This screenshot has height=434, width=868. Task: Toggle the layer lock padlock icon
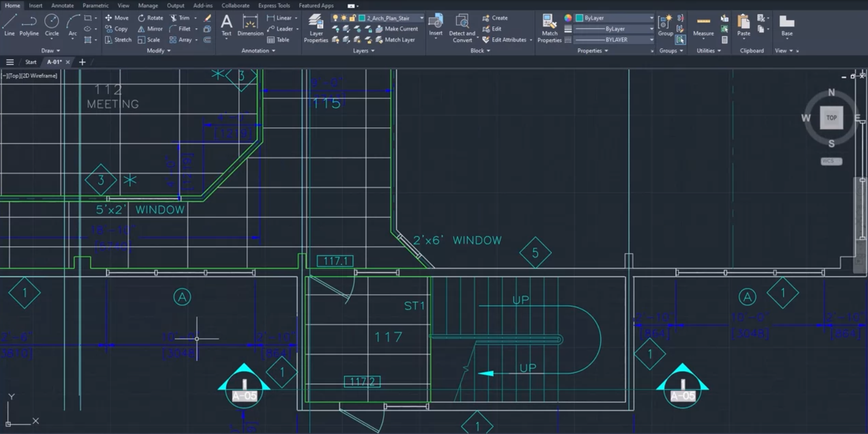coord(353,18)
